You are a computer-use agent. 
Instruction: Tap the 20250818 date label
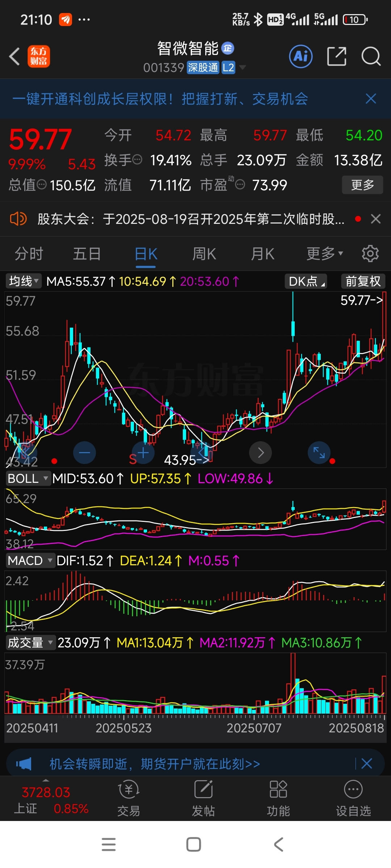356,728
